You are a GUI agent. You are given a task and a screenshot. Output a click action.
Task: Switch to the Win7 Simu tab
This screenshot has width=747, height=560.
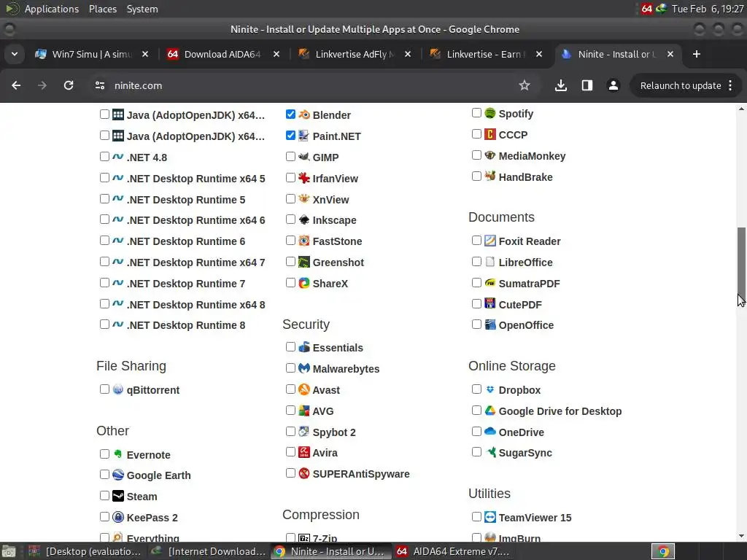point(91,54)
